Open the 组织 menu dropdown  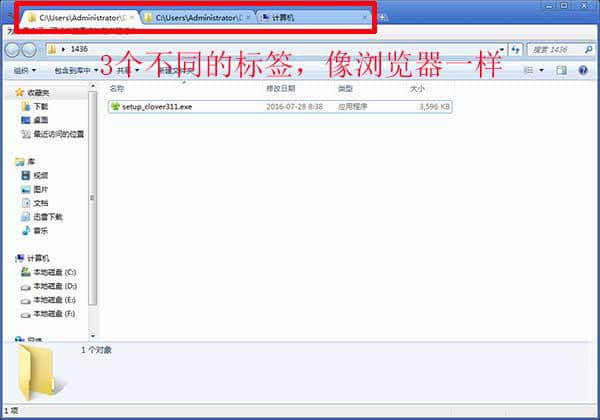pyautogui.click(x=25, y=70)
